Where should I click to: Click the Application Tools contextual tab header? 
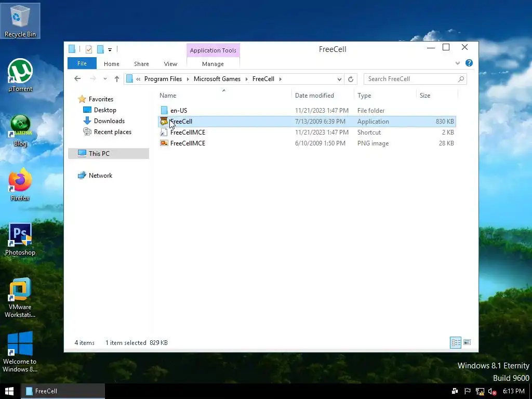click(x=213, y=50)
